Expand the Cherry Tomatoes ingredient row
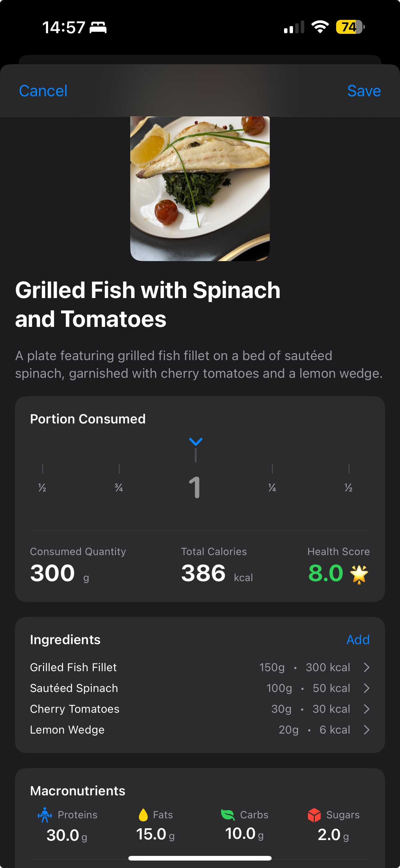This screenshot has width=400, height=868. [367, 709]
